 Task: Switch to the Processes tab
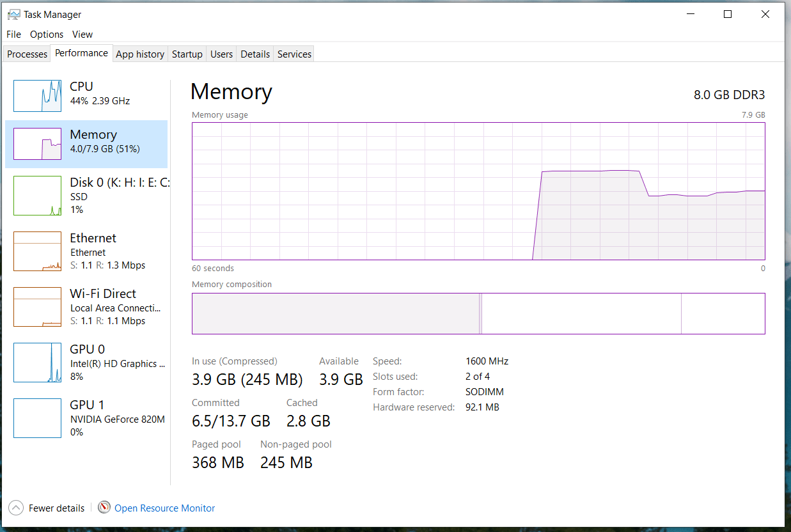(x=27, y=54)
